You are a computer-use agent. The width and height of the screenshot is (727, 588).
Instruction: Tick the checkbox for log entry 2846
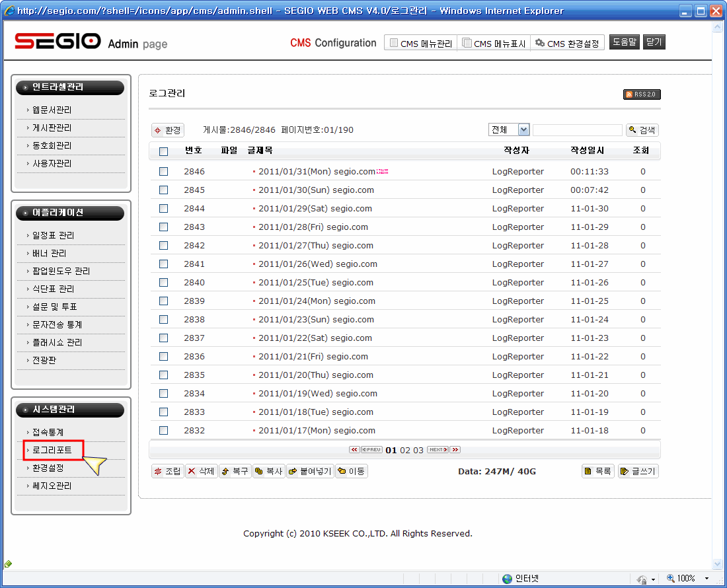tap(163, 171)
